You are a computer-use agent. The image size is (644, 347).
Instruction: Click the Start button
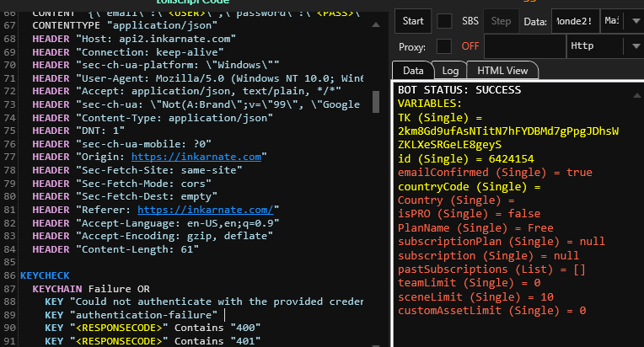[x=413, y=21]
